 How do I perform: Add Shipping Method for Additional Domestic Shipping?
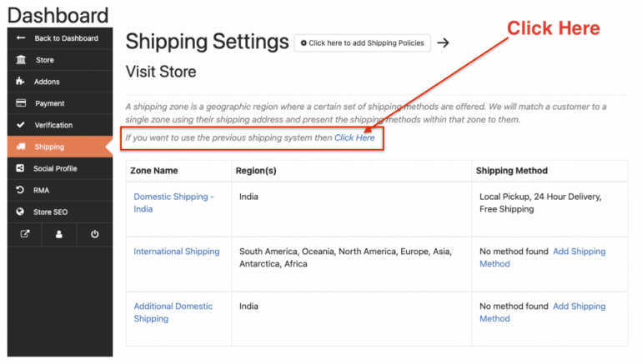[543, 312]
